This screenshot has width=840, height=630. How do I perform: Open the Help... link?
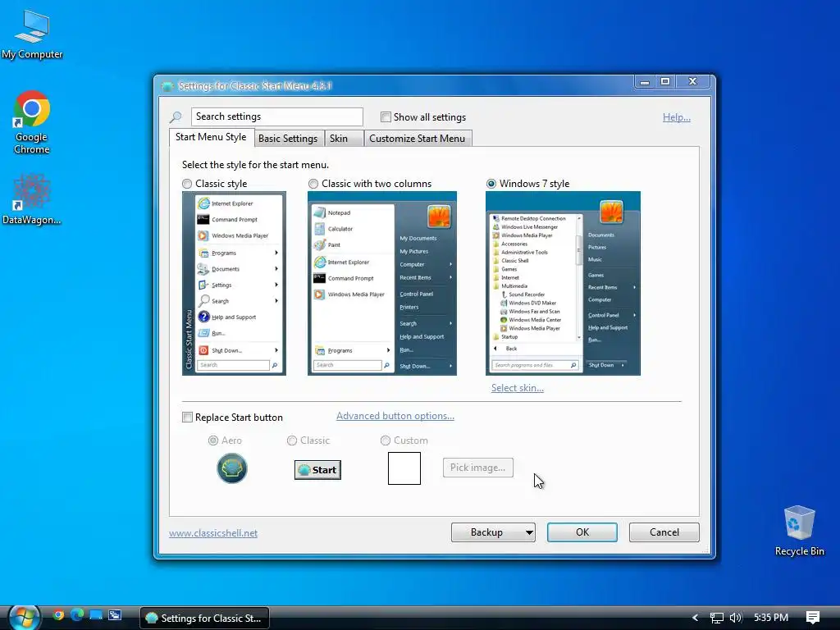677,116
